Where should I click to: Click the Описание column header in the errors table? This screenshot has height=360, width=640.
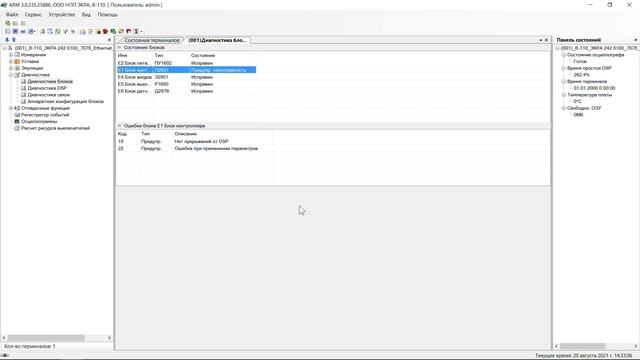pos(222,134)
